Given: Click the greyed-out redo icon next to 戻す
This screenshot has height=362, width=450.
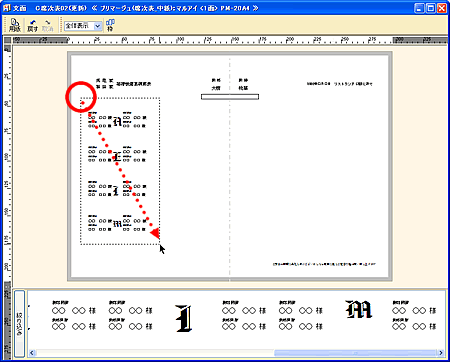Looking at the screenshot, I should (48, 25).
